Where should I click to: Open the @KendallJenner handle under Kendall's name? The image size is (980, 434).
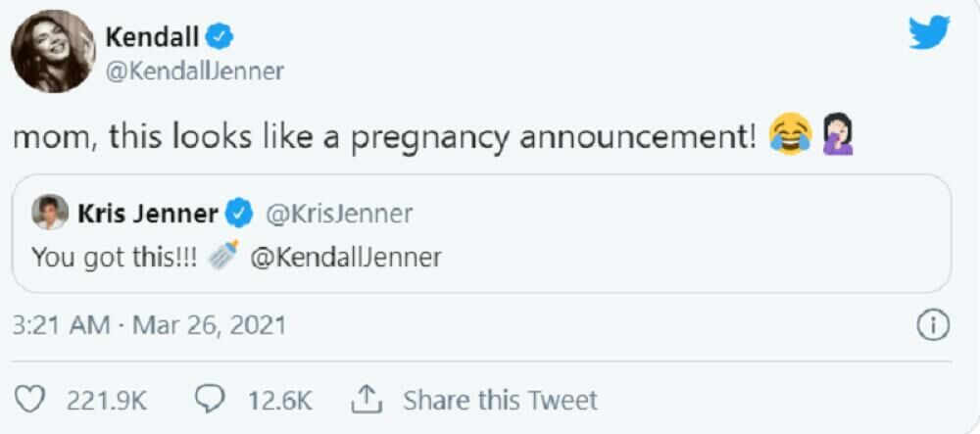194,72
